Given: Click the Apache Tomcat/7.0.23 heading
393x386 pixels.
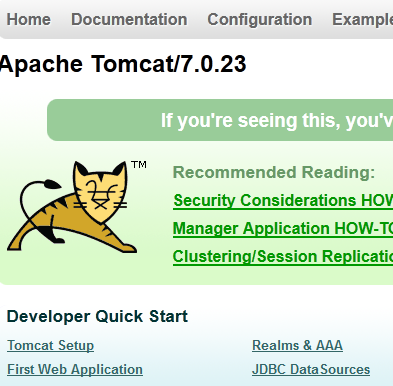Looking at the screenshot, I should point(123,64).
